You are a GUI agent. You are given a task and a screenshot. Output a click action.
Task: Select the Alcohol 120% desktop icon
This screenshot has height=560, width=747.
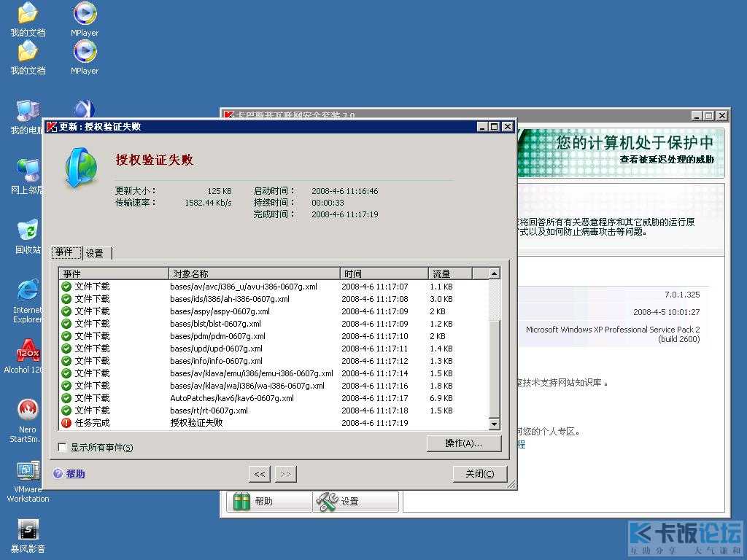pos(24,356)
